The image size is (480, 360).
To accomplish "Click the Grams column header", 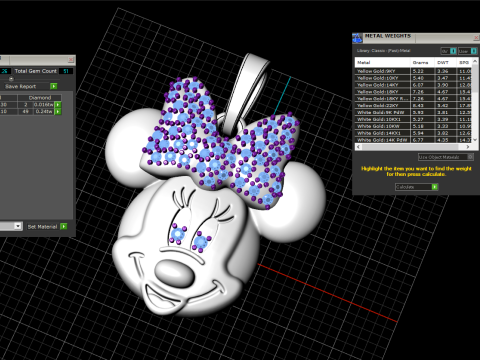I will pos(422,62).
